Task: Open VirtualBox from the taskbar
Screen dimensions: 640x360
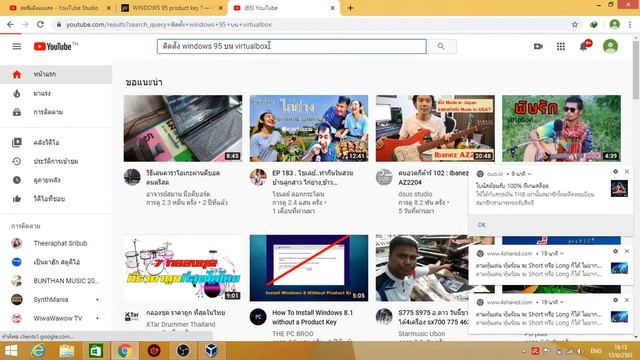Action: click(x=211, y=351)
